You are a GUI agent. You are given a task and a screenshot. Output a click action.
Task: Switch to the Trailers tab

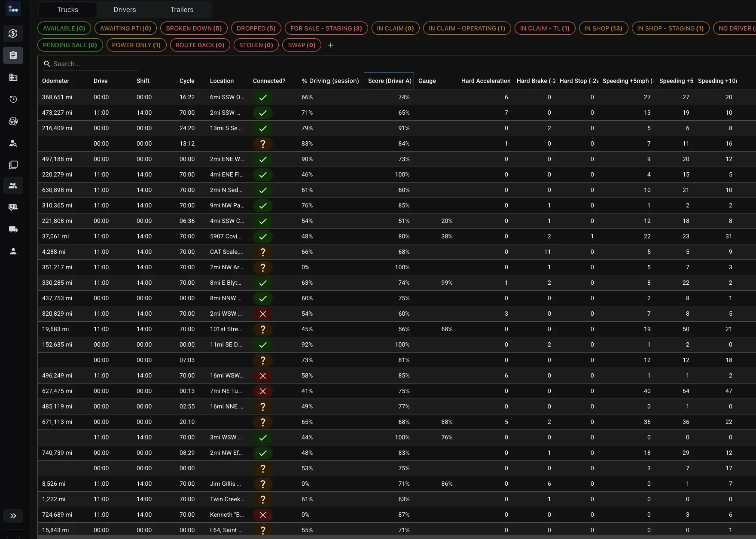[182, 9]
